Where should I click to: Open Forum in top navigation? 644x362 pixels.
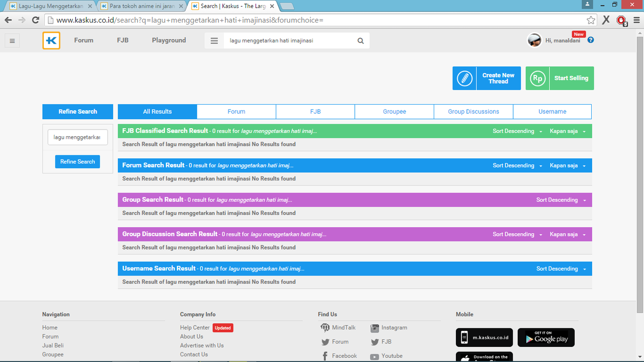tap(84, 40)
